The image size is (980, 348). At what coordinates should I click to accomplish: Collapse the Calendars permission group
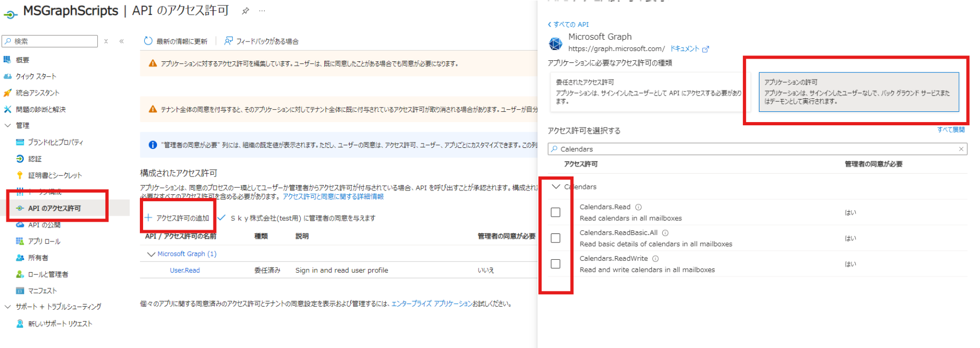coord(556,187)
